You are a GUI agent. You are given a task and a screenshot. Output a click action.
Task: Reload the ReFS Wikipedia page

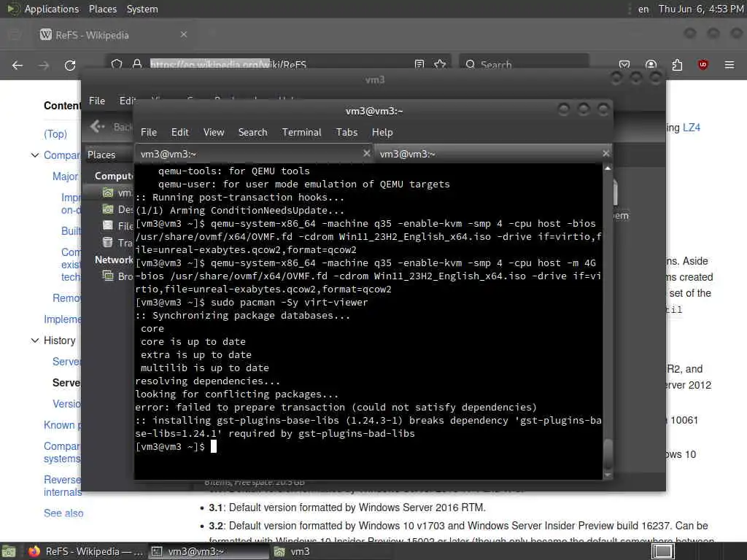click(x=70, y=65)
